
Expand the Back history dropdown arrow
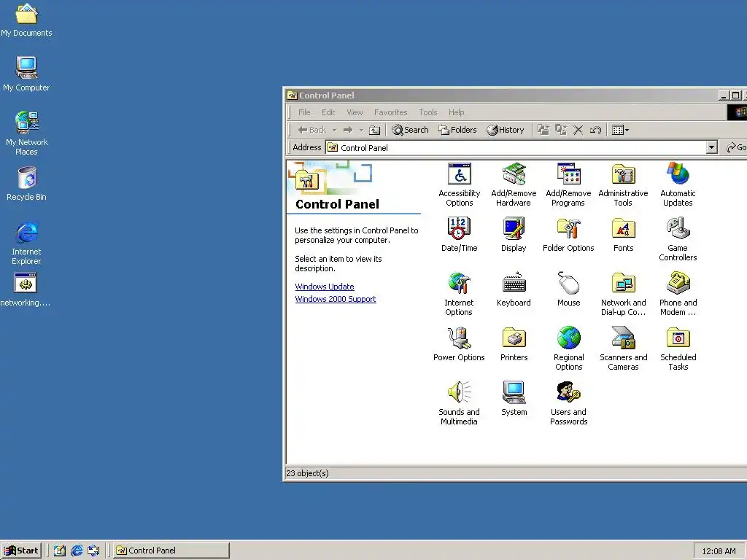(334, 130)
